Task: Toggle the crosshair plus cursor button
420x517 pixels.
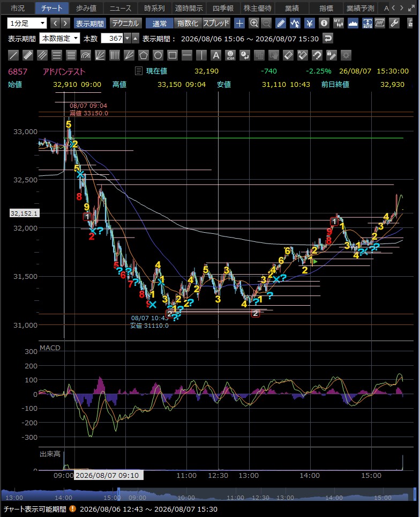Action: [239, 24]
